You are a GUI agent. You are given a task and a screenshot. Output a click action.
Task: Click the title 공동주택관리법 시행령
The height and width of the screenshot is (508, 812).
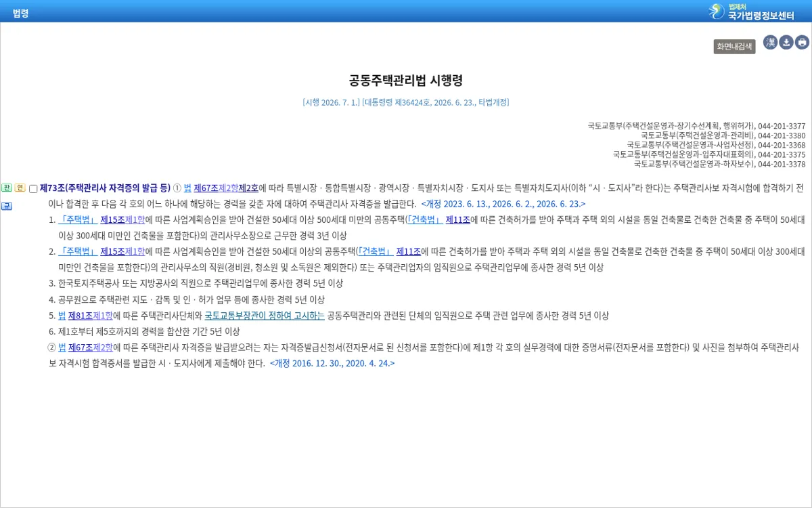pyautogui.click(x=406, y=81)
